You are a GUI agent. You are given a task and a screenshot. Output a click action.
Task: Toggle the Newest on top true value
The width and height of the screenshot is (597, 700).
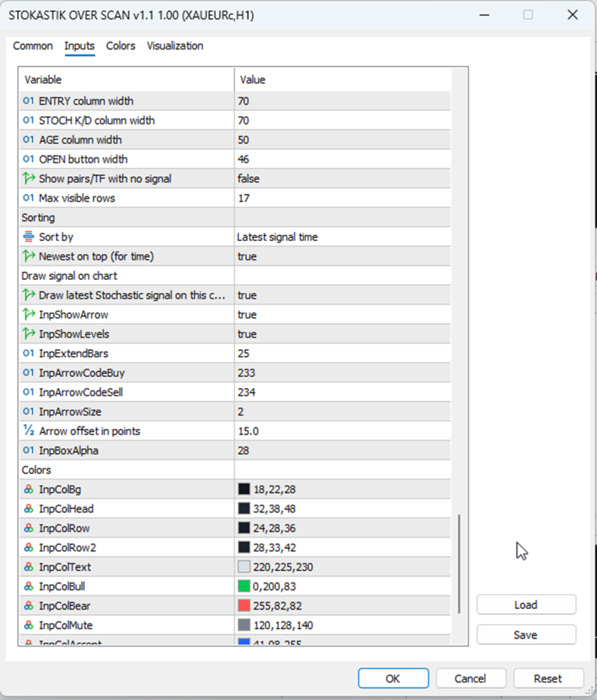(343, 256)
